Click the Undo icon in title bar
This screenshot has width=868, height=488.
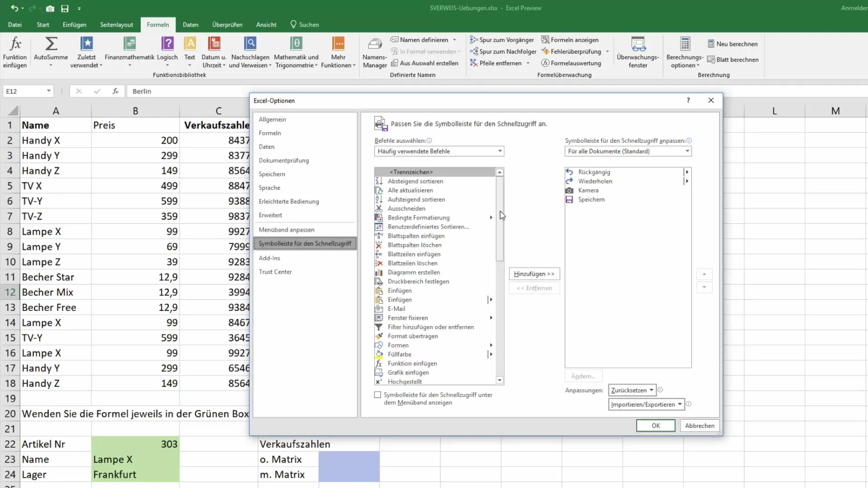[x=14, y=8]
